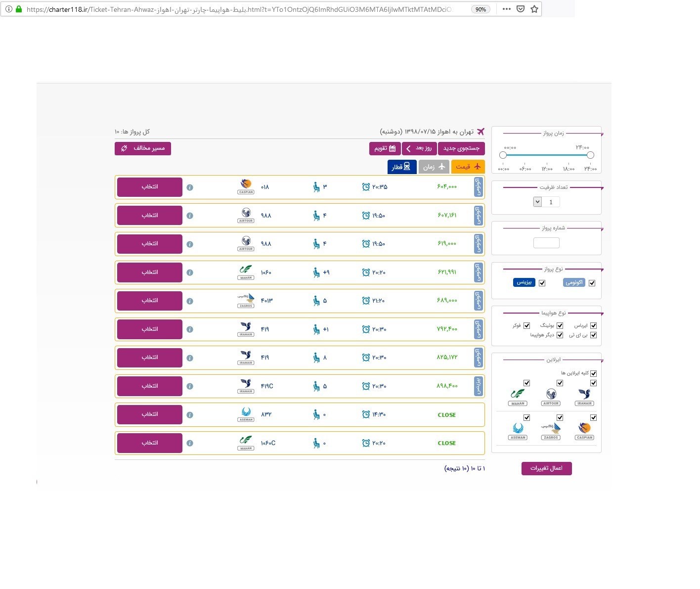Click the info icon on Aseman flight 832
The image size is (700, 589).
coord(190,415)
